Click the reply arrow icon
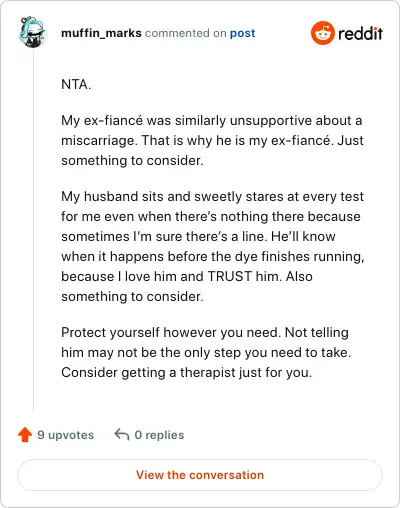 (x=122, y=435)
